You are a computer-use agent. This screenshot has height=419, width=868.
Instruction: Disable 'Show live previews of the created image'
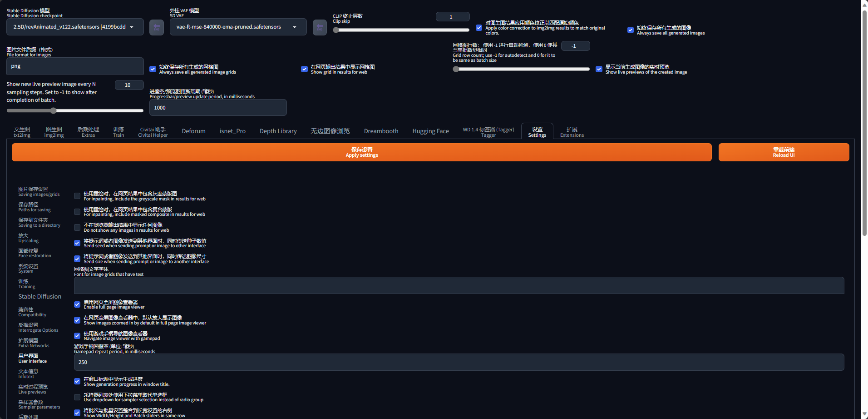[599, 69]
